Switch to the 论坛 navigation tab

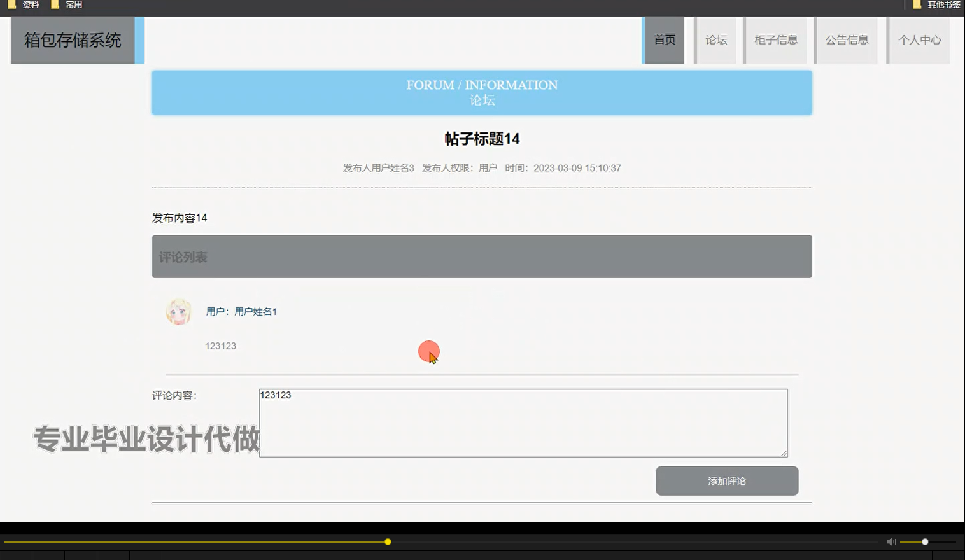click(x=715, y=39)
